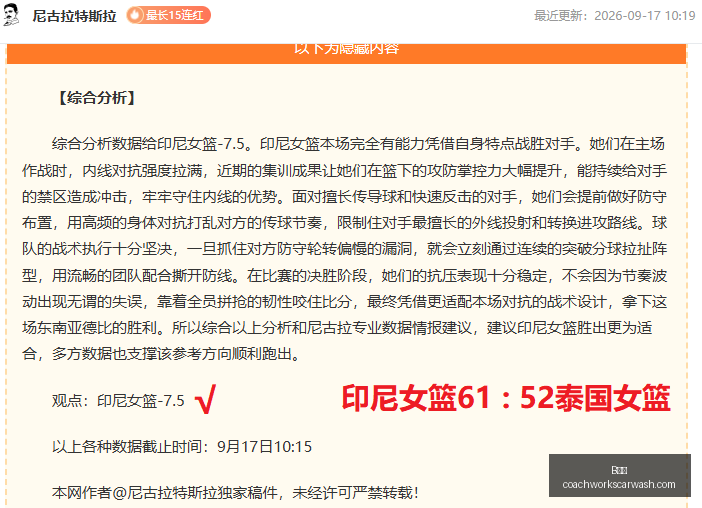Select the score text 印尼女篮61：52泰国女篮
This screenshot has height=508, width=702.
pos(506,398)
